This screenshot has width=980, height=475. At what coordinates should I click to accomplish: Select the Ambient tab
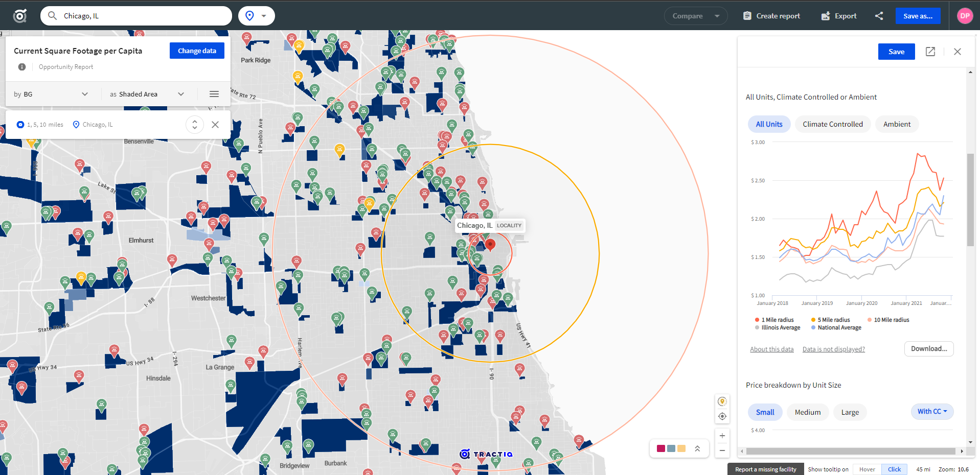pos(897,124)
